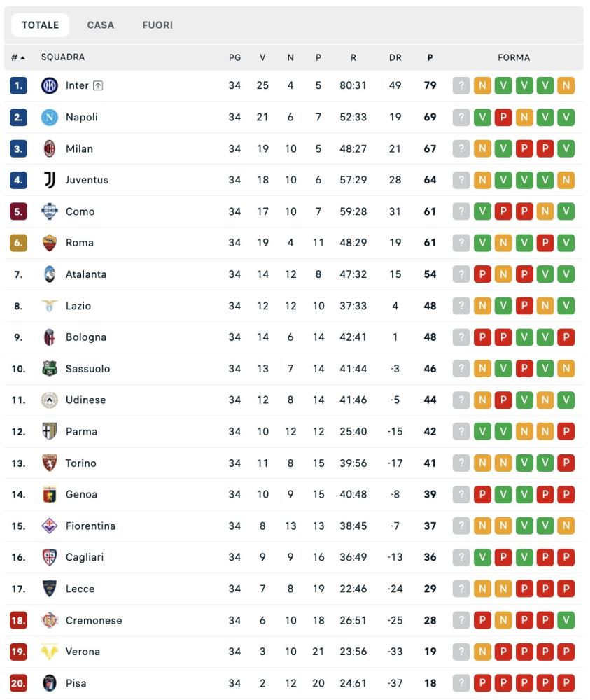Click the Atalanta club crest icon
The height and width of the screenshot is (700, 590).
(x=49, y=274)
